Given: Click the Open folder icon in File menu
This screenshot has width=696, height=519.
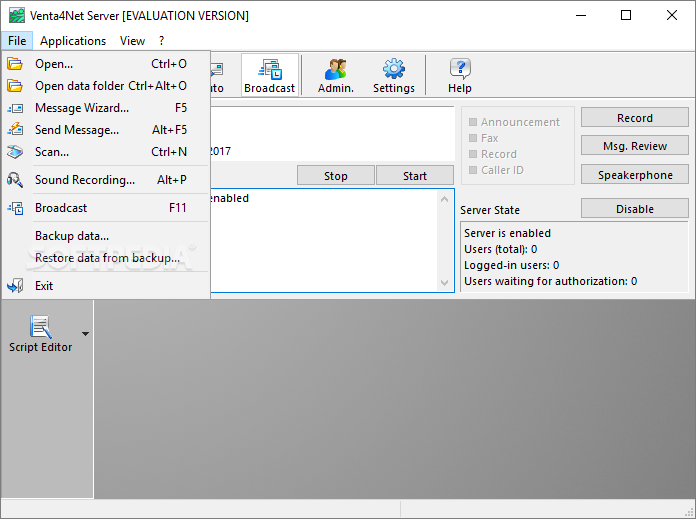Looking at the screenshot, I should 15,64.
